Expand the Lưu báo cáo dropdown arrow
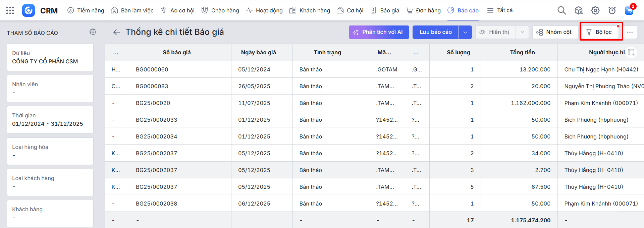The width and height of the screenshot is (644, 228). pos(465,32)
